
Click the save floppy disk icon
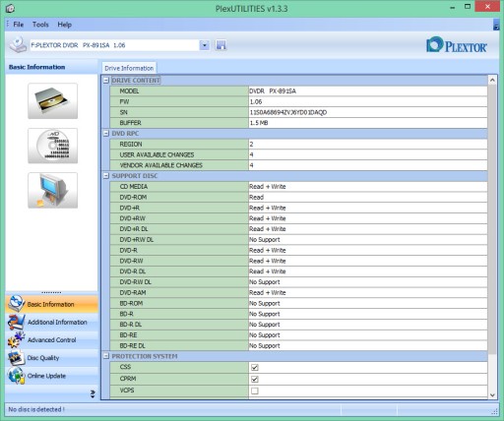point(220,45)
